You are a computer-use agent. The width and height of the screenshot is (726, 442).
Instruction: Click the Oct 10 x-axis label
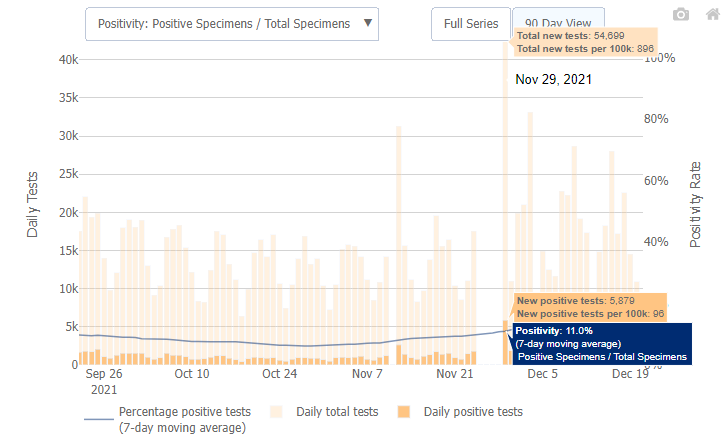tap(192, 375)
